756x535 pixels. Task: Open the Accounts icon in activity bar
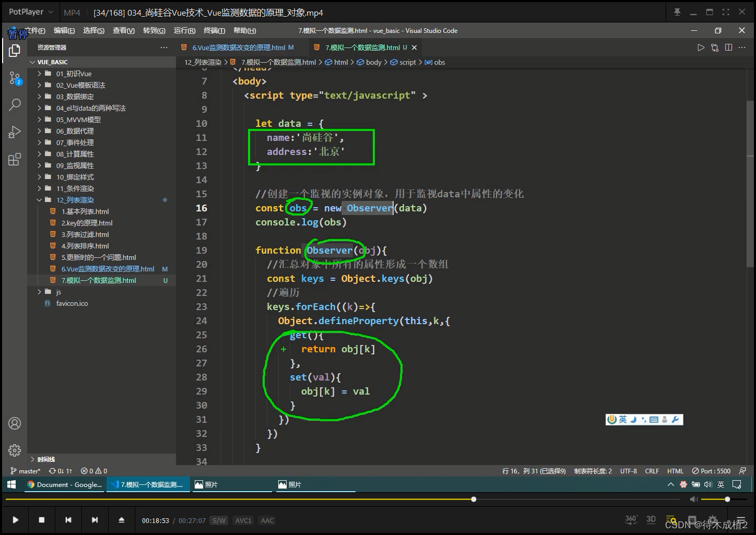pyautogui.click(x=15, y=423)
